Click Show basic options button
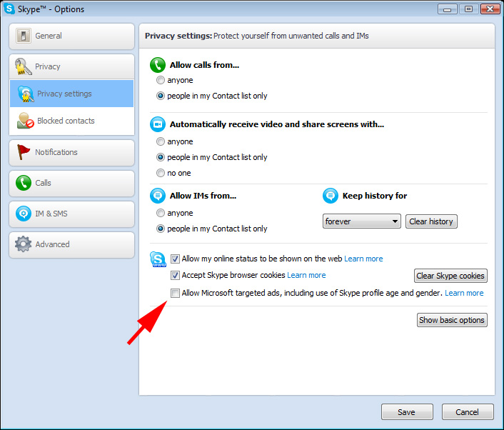504x430 pixels. (x=452, y=320)
